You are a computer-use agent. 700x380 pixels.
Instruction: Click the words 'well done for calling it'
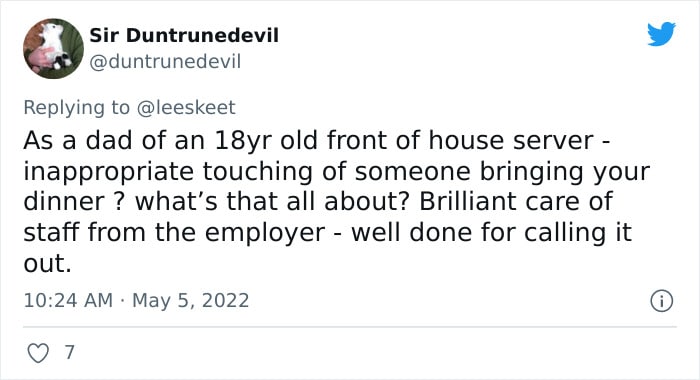click(492, 233)
